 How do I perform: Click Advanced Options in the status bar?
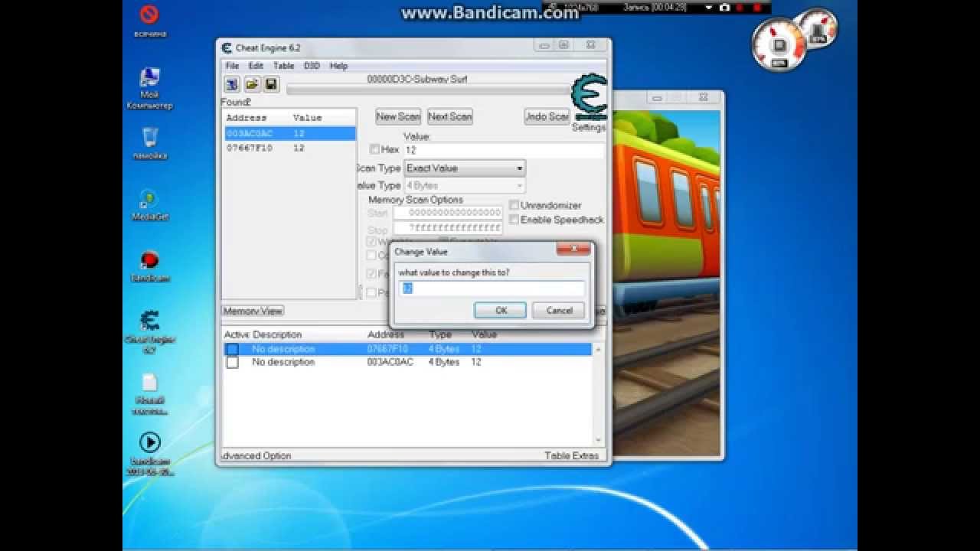(x=256, y=455)
